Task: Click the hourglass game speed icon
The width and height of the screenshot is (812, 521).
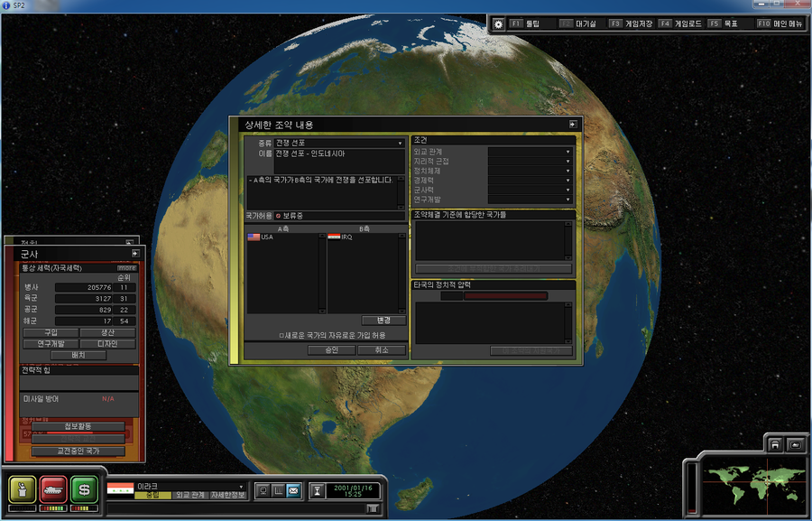Action: point(318,490)
